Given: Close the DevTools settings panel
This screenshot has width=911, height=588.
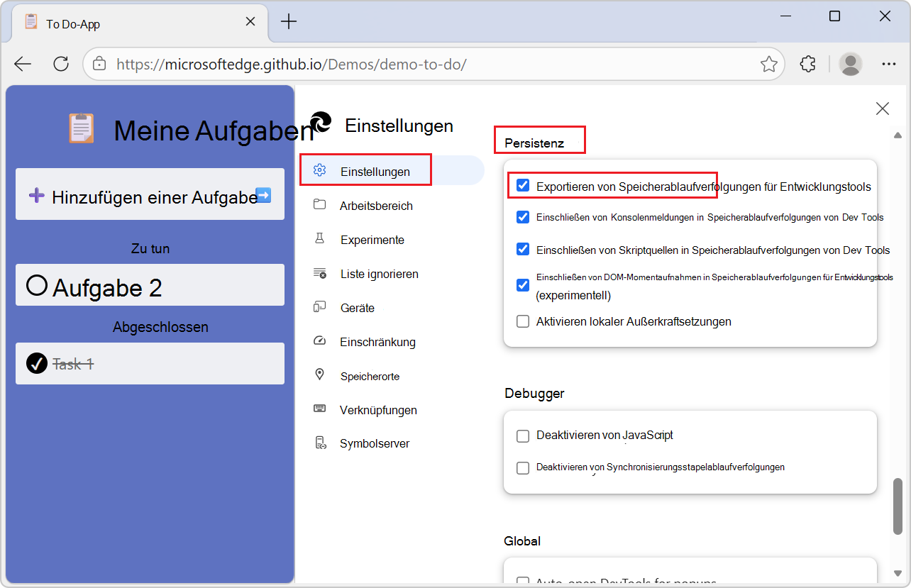Looking at the screenshot, I should [882, 109].
